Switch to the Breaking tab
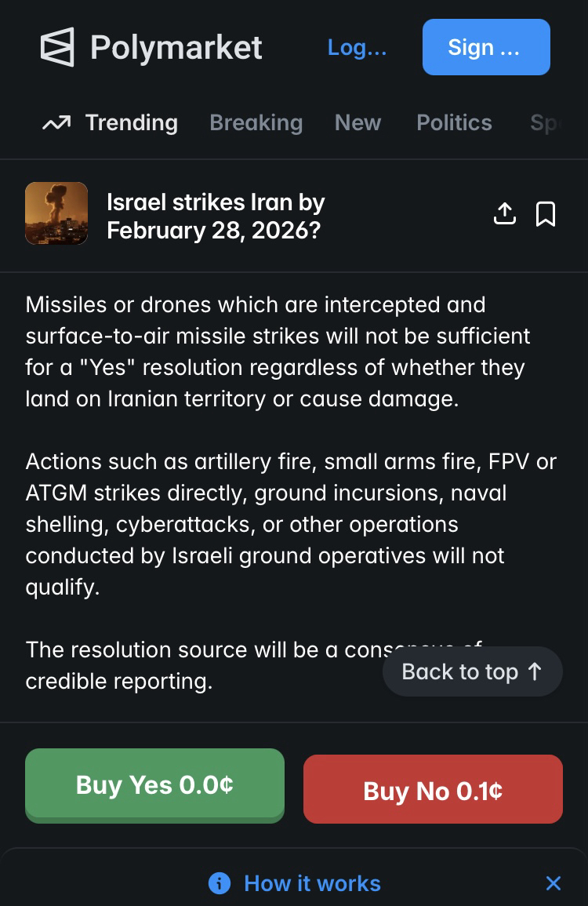 pyautogui.click(x=256, y=123)
